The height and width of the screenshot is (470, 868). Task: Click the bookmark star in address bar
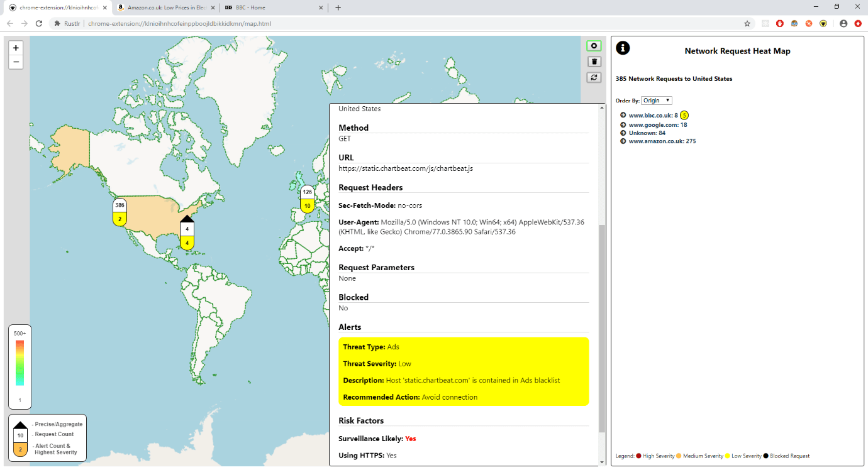[747, 23]
